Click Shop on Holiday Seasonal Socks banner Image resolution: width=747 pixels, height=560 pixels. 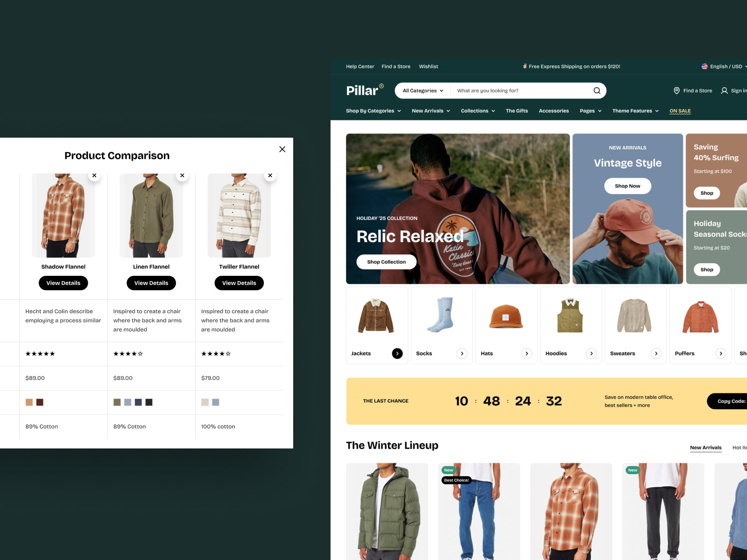pyautogui.click(x=707, y=270)
